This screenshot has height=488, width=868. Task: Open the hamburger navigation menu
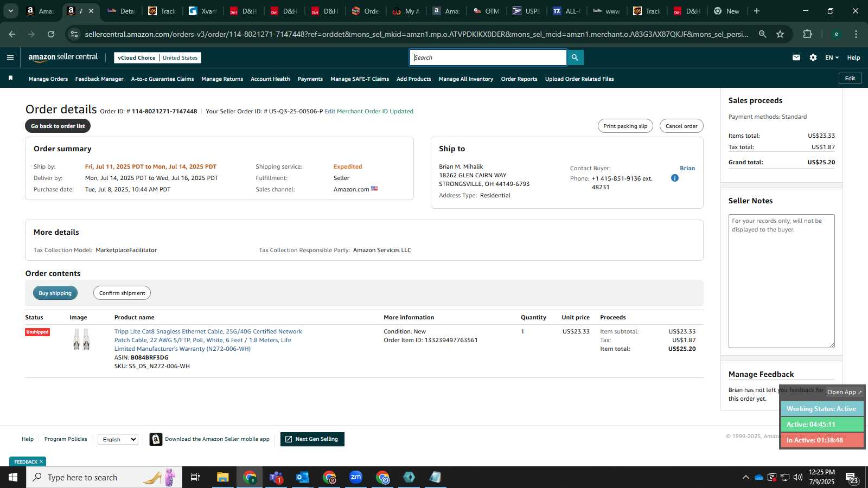click(10, 57)
